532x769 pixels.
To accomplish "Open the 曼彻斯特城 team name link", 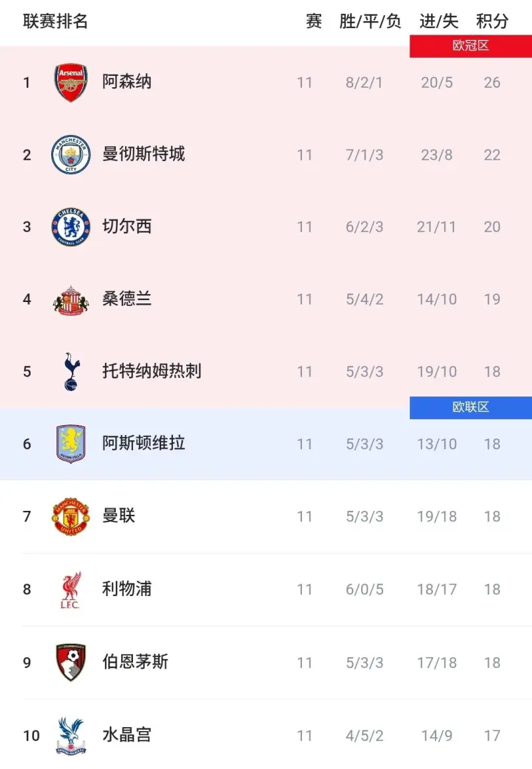I will [144, 154].
